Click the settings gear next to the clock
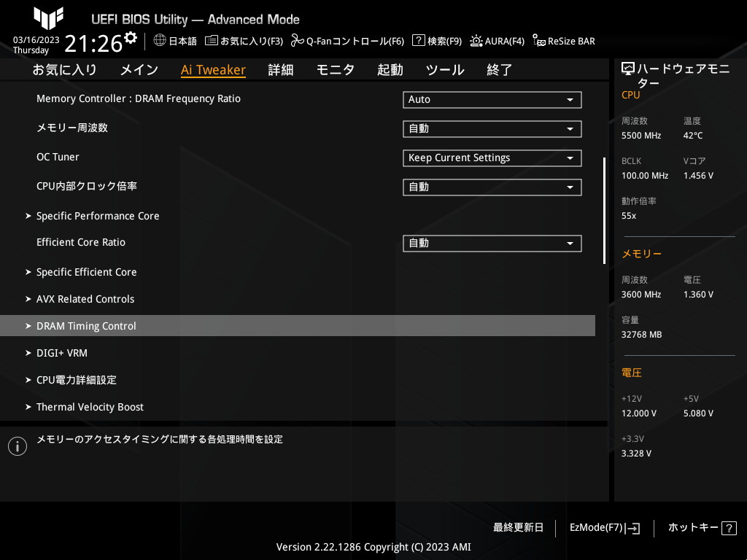The image size is (747, 560). tap(131, 38)
